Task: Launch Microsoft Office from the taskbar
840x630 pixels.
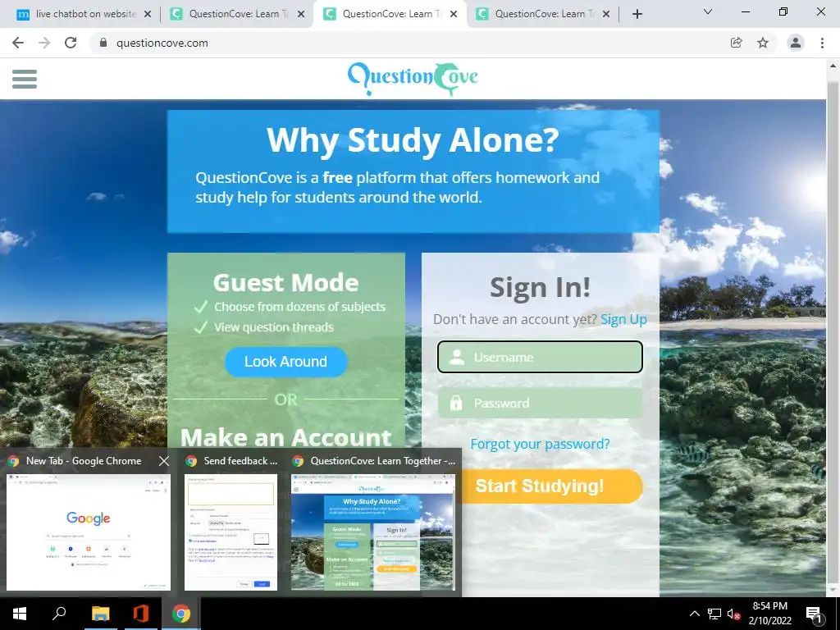Action: [x=140, y=614]
